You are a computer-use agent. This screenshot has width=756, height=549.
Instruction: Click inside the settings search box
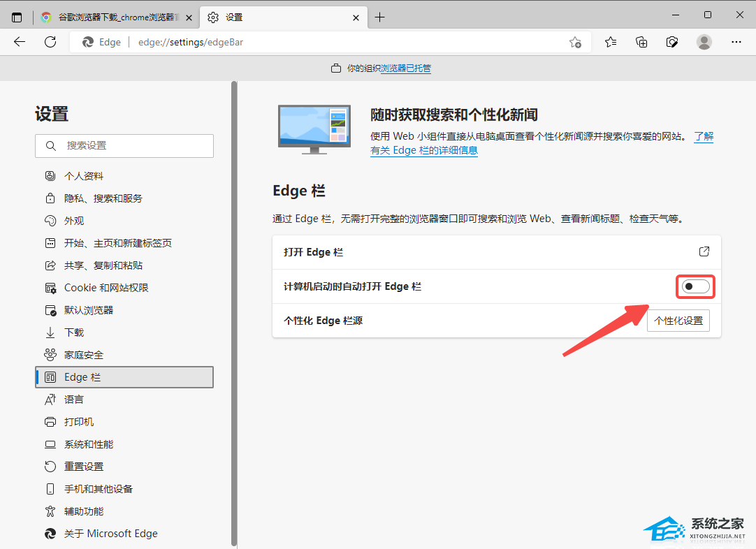pos(124,146)
